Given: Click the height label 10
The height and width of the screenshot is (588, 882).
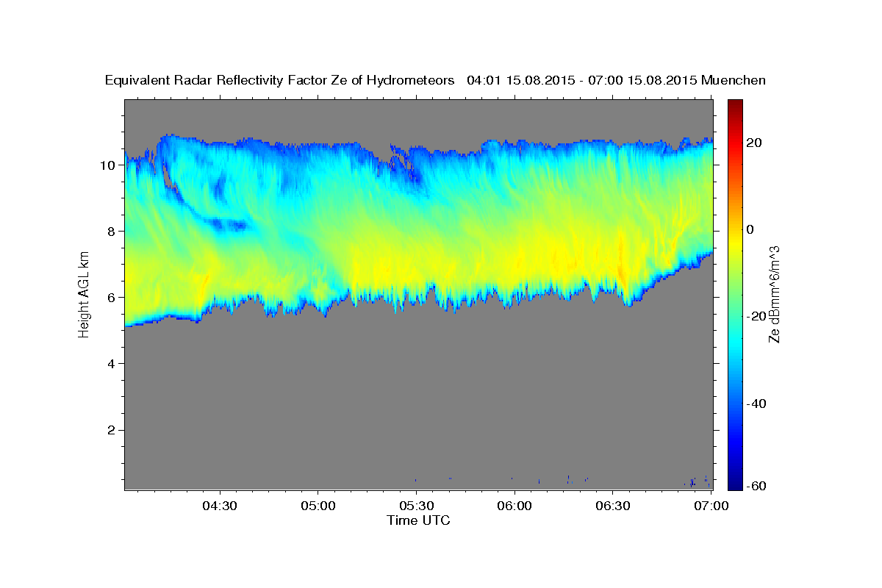Looking at the screenshot, I should [110, 165].
